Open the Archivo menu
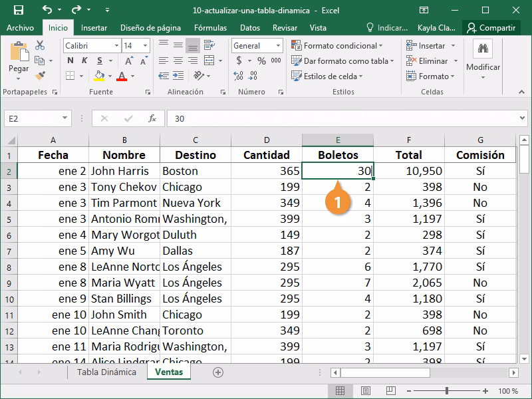The image size is (532, 399). tap(20, 28)
